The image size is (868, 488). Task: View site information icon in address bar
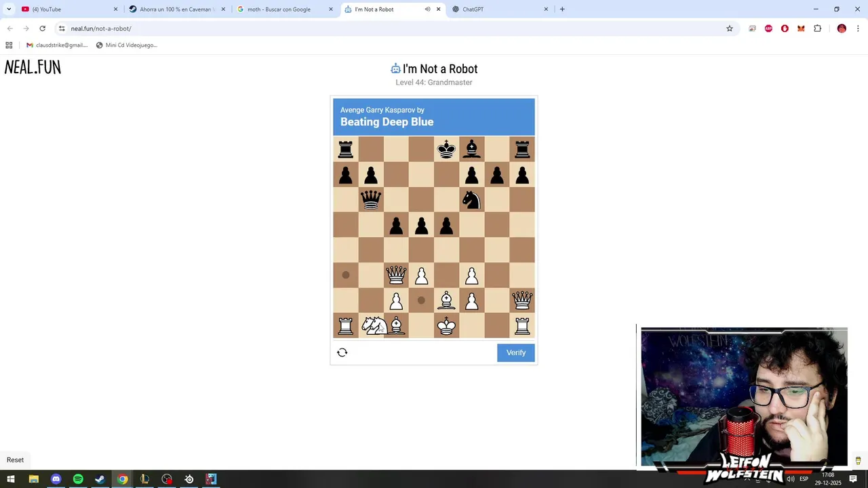click(x=62, y=28)
